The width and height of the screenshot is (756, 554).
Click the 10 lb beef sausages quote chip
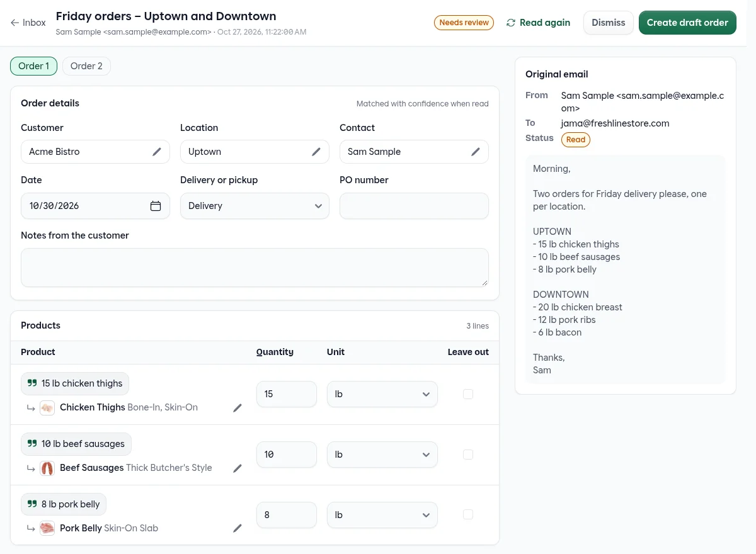[x=76, y=444]
